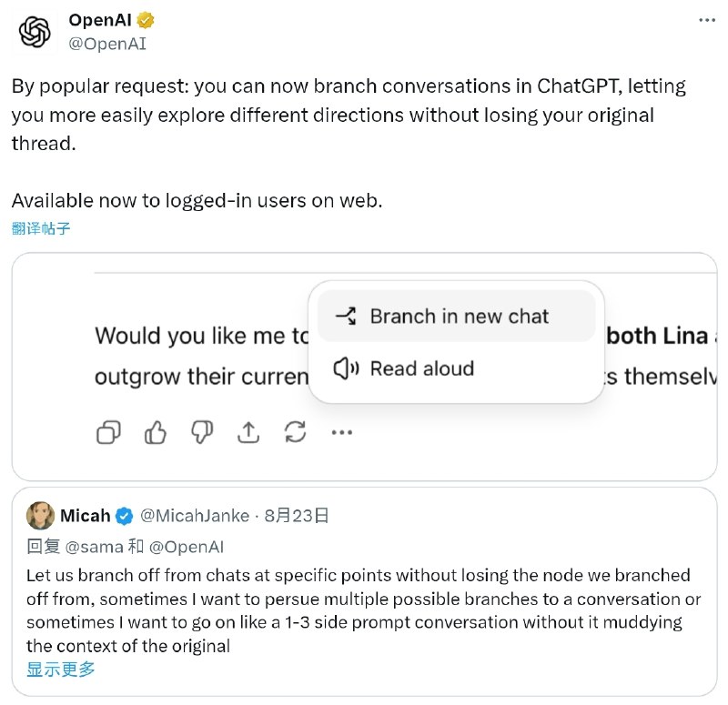Toggle thumbs down on the ChatGPT response

202,432
